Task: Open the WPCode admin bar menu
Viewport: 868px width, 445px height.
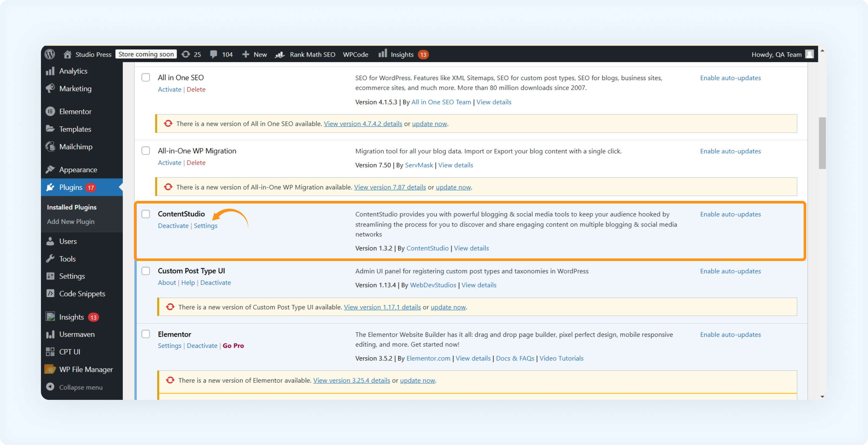Action: point(356,54)
